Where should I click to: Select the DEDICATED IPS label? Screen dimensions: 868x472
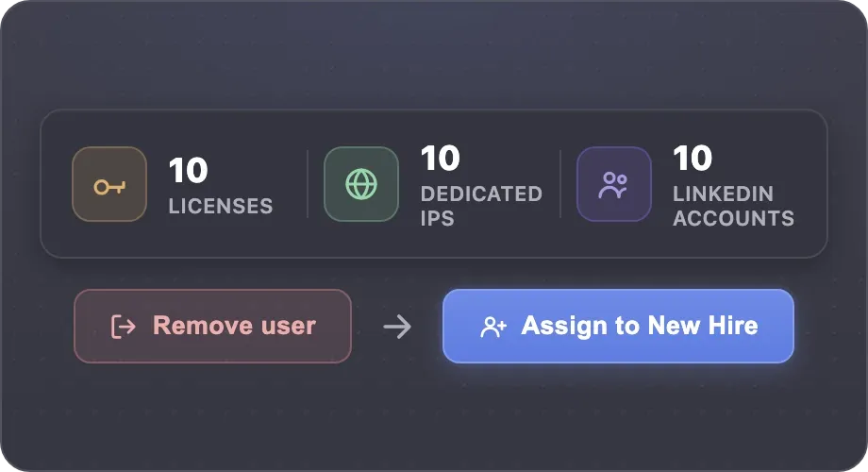tap(481, 206)
